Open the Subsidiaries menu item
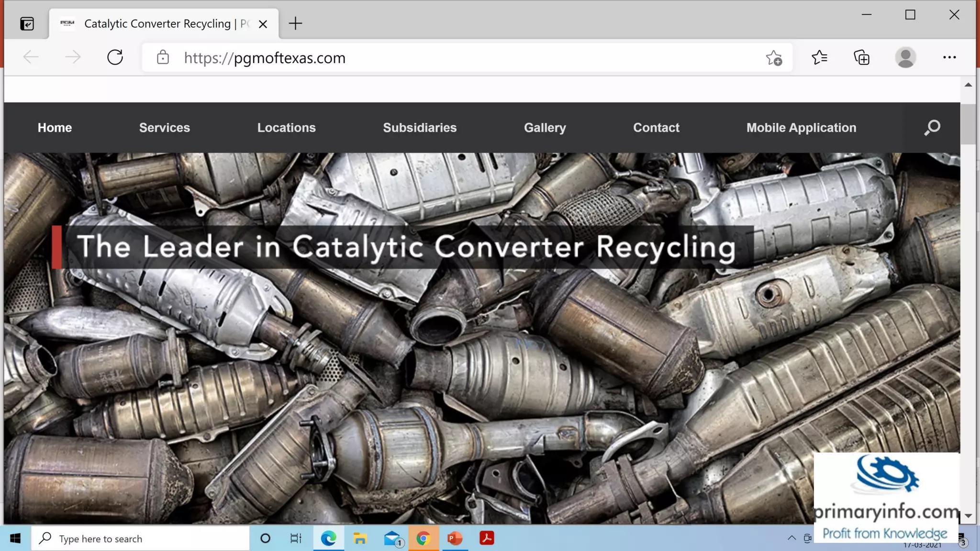 pyautogui.click(x=419, y=128)
